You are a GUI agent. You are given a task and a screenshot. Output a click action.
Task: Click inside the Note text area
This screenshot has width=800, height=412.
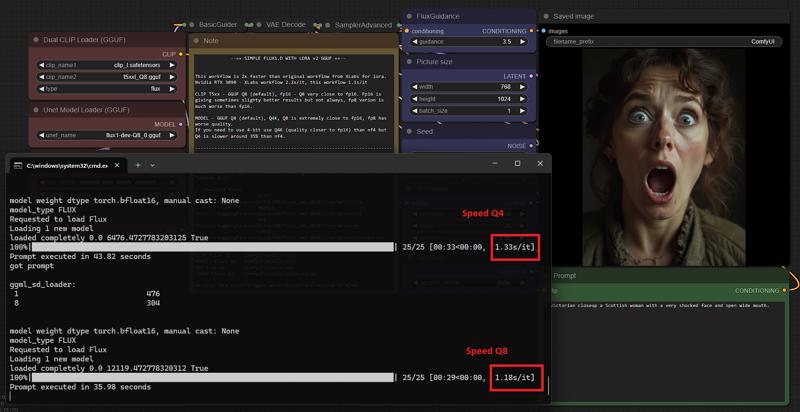pyautogui.click(x=293, y=104)
